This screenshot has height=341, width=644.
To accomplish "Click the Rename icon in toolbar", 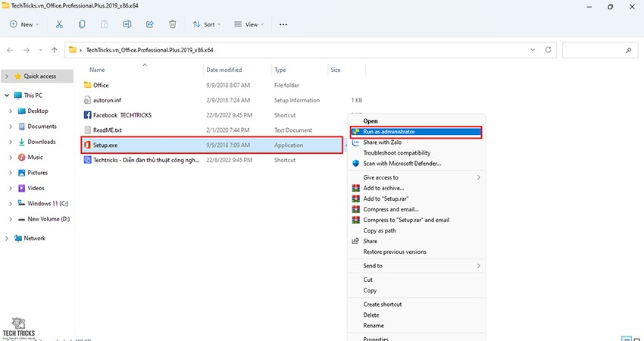I will point(127,24).
